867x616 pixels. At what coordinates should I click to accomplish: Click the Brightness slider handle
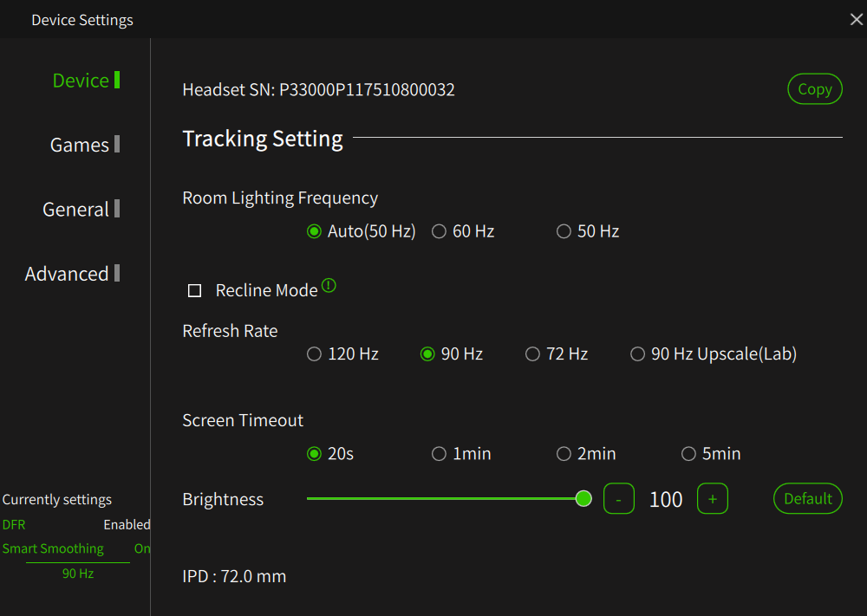coord(583,499)
